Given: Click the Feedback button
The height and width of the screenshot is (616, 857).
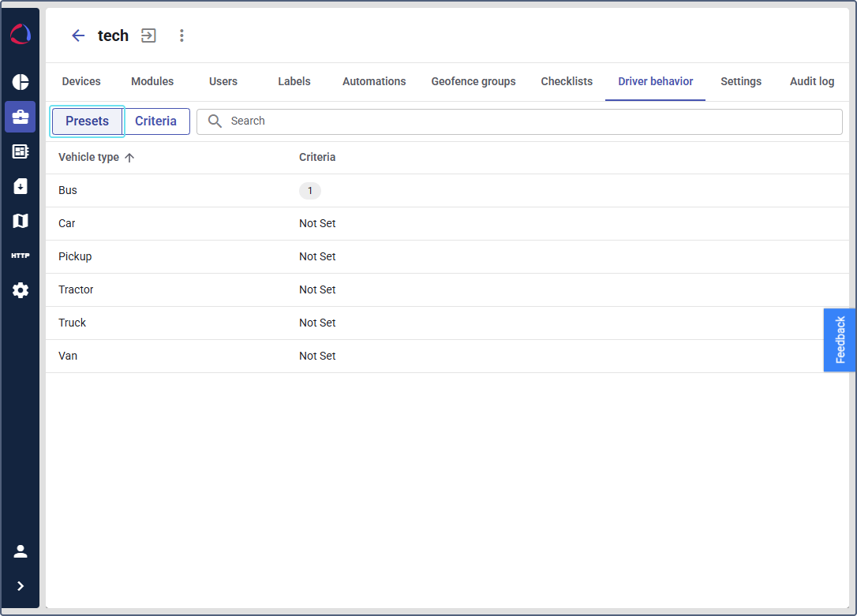Looking at the screenshot, I should 840,340.
